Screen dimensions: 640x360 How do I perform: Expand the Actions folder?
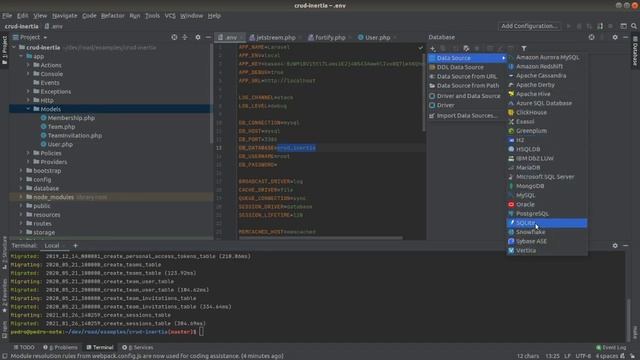click(x=28, y=65)
